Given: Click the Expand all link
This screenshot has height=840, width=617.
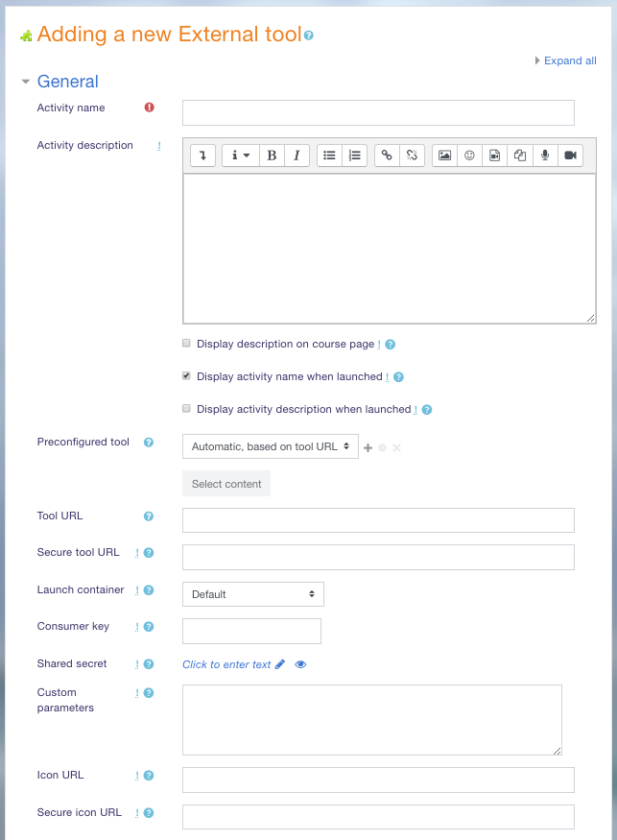Looking at the screenshot, I should pyautogui.click(x=570, y=60).
